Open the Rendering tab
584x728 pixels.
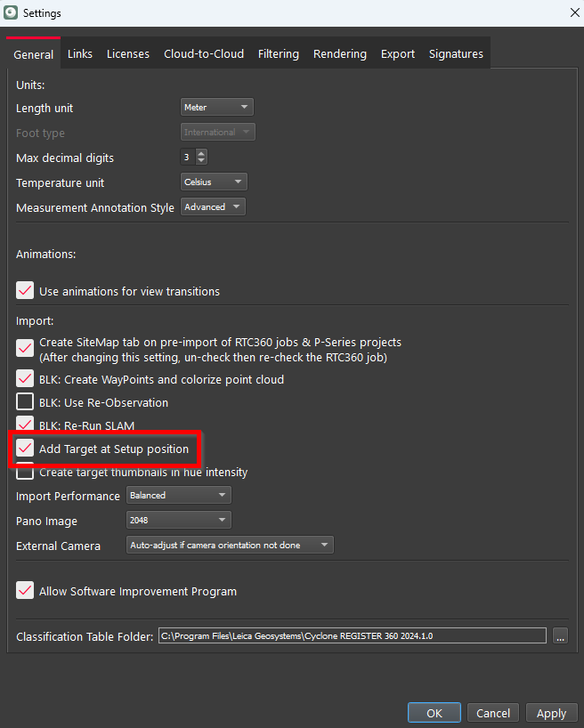coord(339,54)
